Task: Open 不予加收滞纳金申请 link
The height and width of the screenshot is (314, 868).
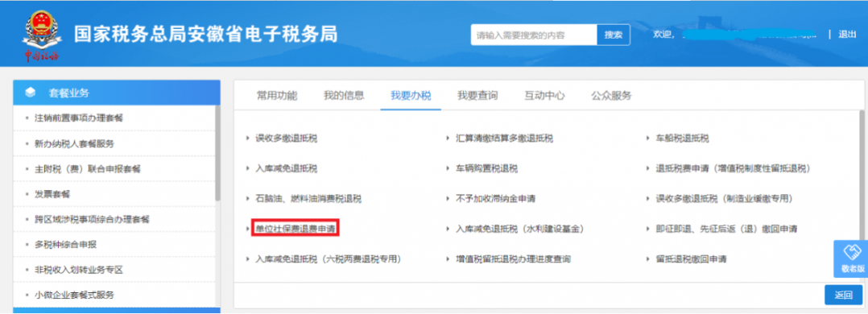Action: 495,198
